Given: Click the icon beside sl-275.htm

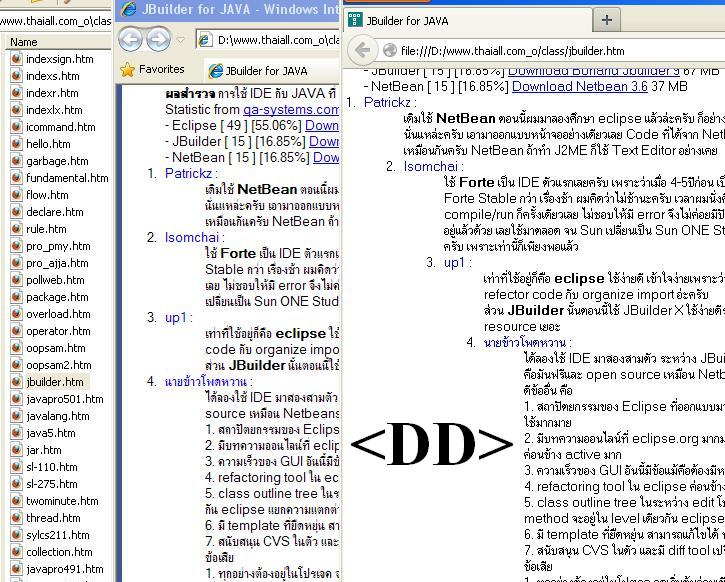Looking at the screenshot, I should [16, 484].
